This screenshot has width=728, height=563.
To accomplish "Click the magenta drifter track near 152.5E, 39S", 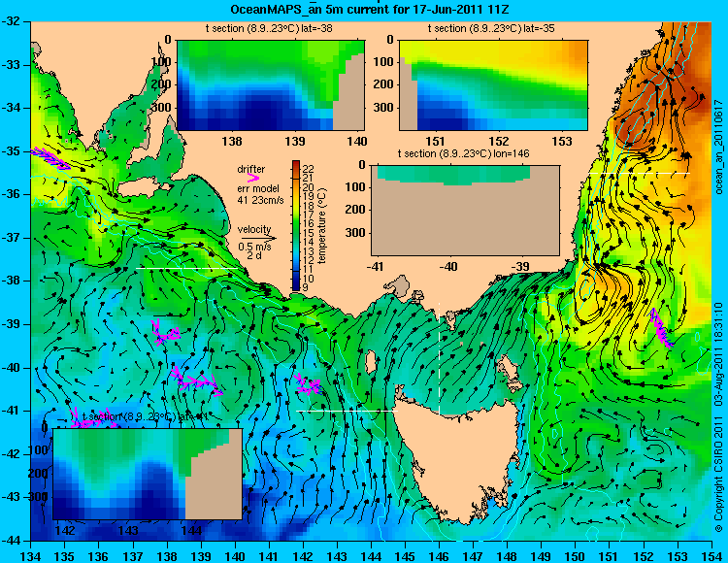I will coord(661,328).
